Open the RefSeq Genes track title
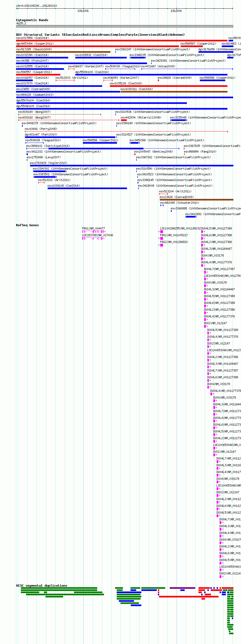The height and width of the screenshot is (644, 241). [x=27, y=225]
